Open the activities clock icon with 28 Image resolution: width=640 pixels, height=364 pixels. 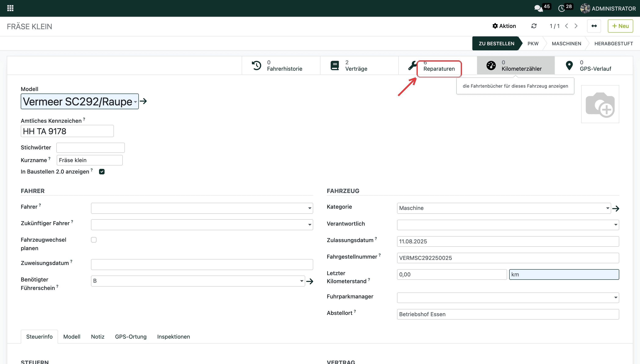561,8
